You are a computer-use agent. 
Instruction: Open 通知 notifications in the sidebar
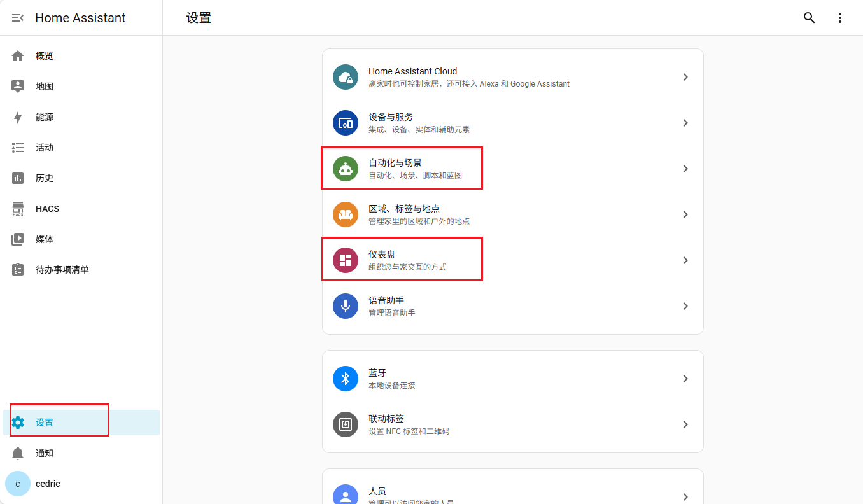[45, 453]
